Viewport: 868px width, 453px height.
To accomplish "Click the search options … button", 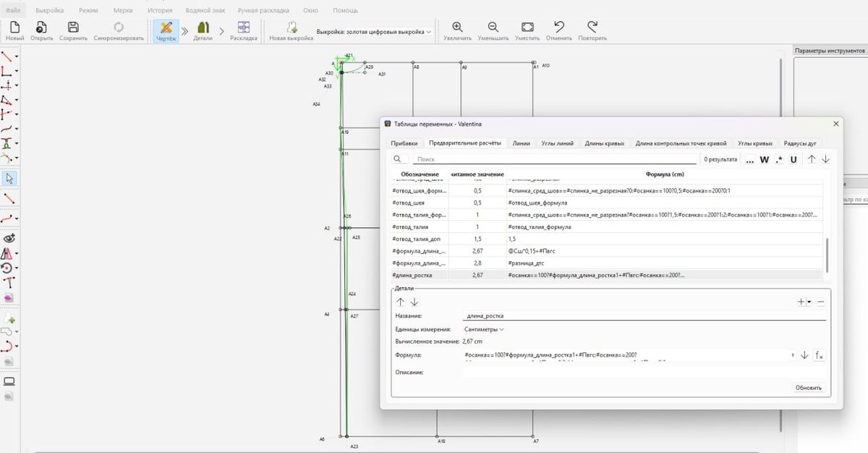I will 749,159.
